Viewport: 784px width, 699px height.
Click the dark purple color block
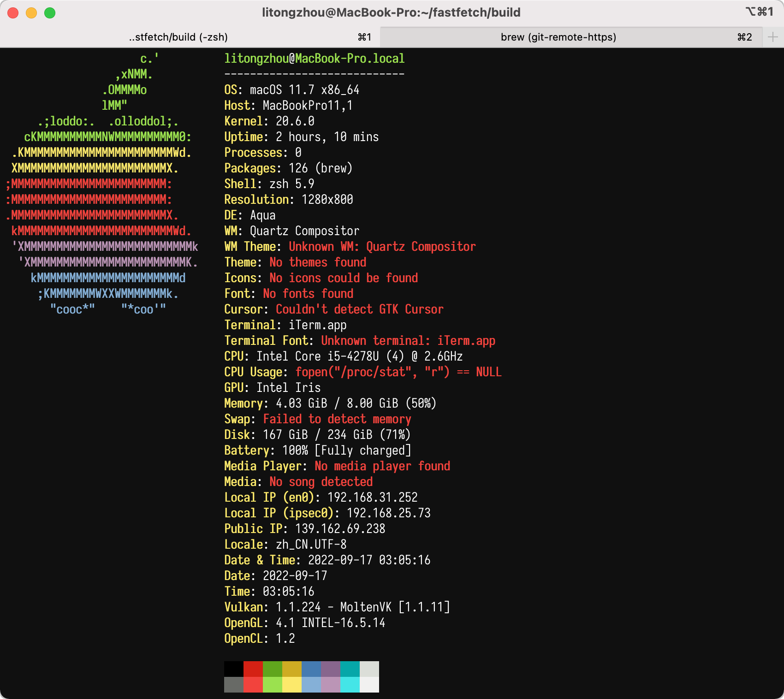click(331, 669)
